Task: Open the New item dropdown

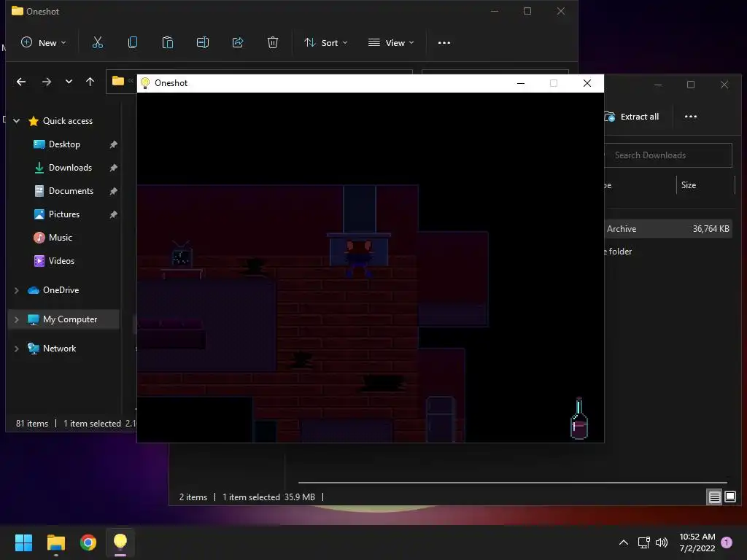Action: tap(44, 43)
